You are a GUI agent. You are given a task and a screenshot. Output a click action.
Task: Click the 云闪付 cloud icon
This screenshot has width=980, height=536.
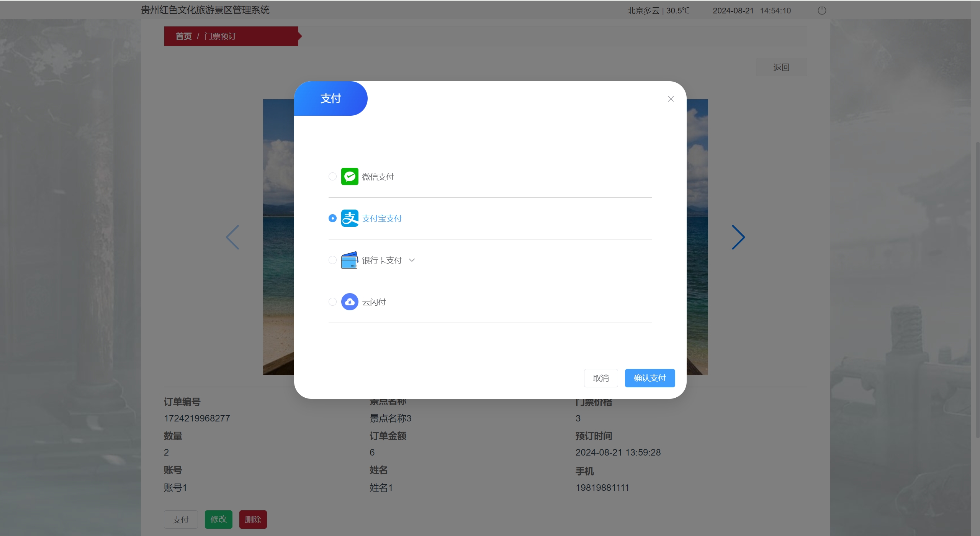click(349, 302)
